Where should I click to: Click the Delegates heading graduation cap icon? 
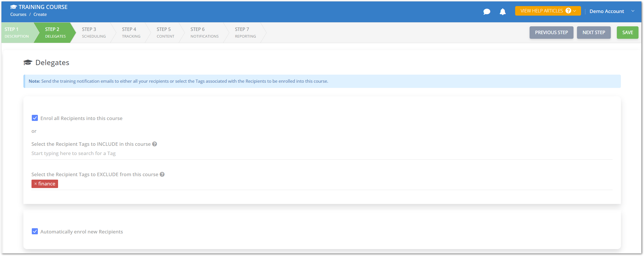coord(28,62)
